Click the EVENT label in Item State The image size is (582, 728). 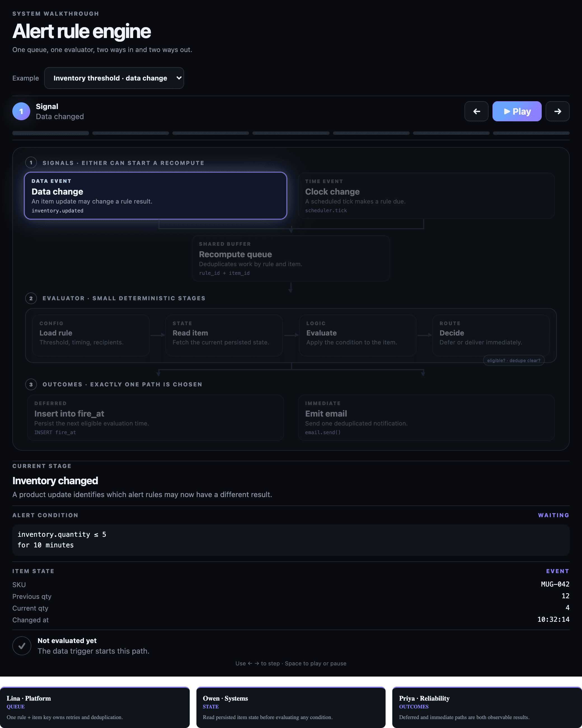[558, 571]
